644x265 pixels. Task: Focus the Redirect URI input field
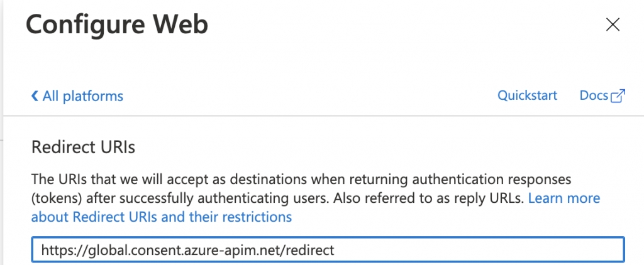(x=328, y=249)
